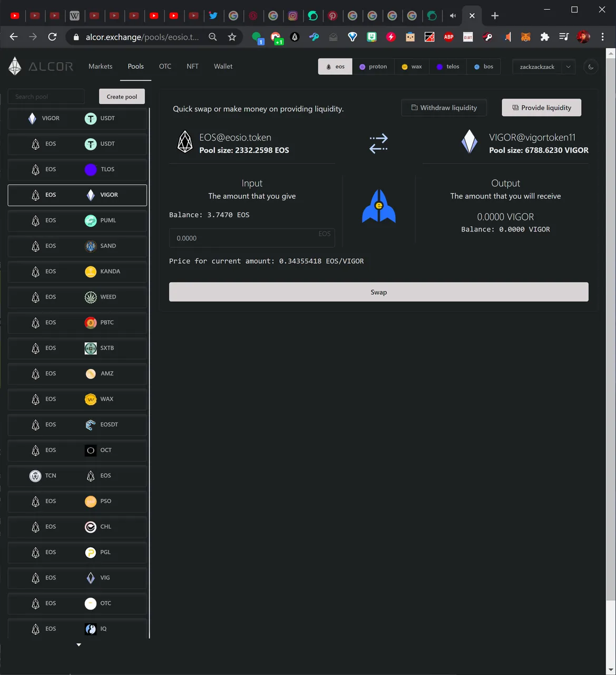Switch to the Pools tab
Image resolution: width=616 pixels, height=675 pixels.
(x=135, y=66)
